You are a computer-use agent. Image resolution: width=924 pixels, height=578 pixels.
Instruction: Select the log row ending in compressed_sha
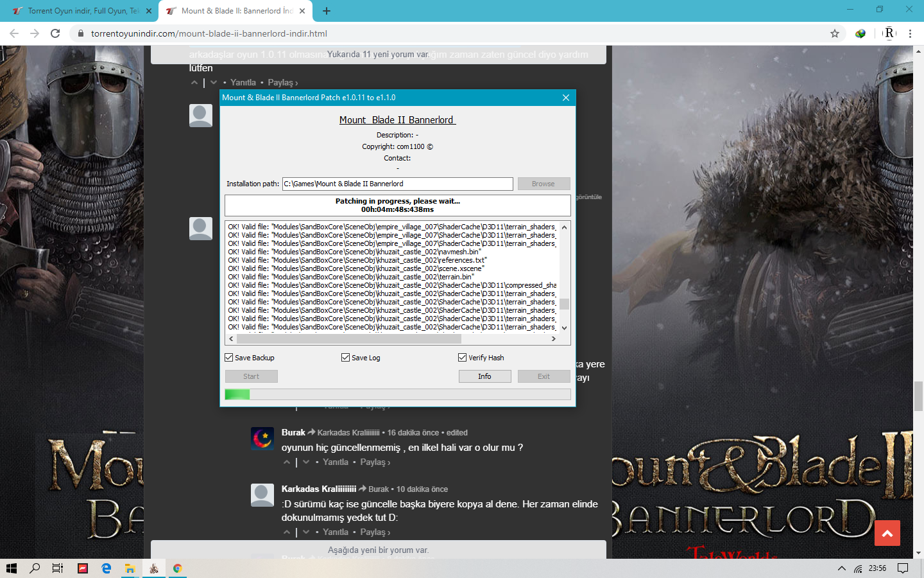click(391, 285)
